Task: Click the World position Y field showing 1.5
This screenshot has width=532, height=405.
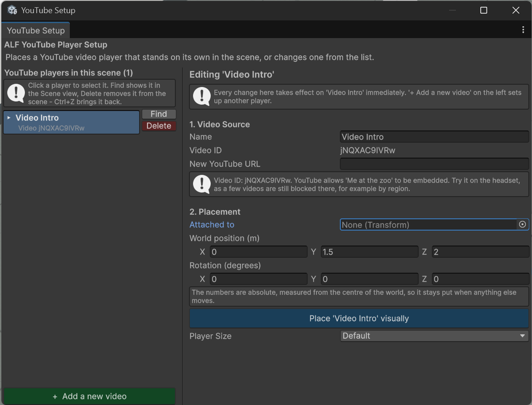Action: [369, 252]
